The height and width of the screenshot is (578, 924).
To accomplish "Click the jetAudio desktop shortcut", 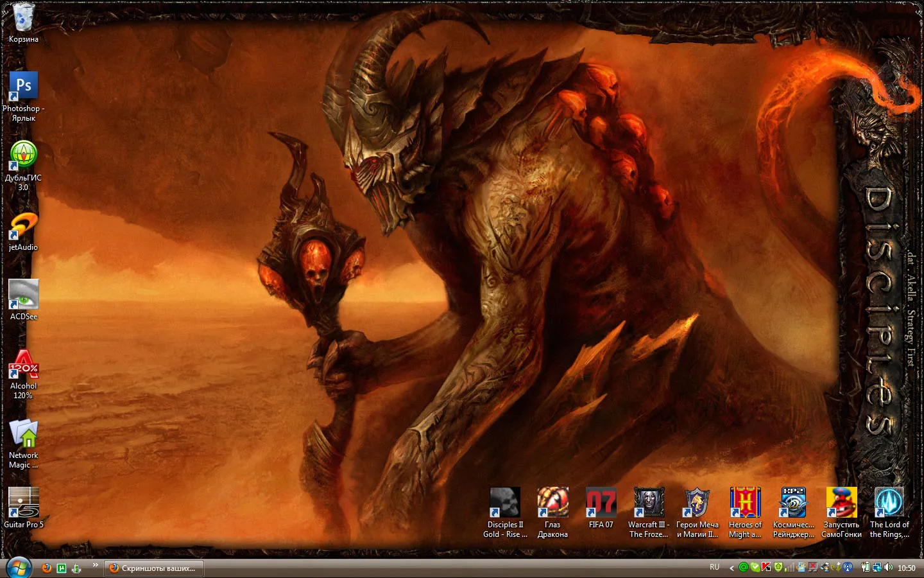I will click(24, 225).
